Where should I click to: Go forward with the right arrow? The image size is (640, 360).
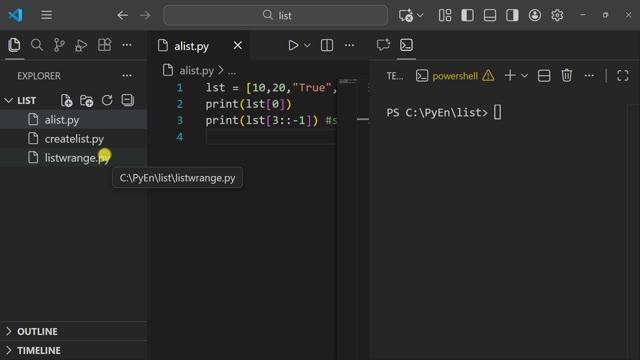pyautogui.click(x=145, y=16)
